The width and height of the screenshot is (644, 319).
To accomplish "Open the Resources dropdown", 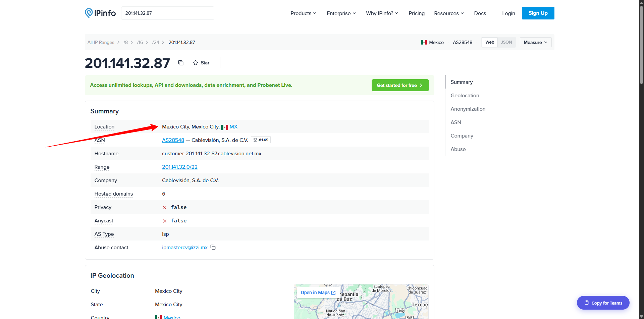I will point(449,13).
